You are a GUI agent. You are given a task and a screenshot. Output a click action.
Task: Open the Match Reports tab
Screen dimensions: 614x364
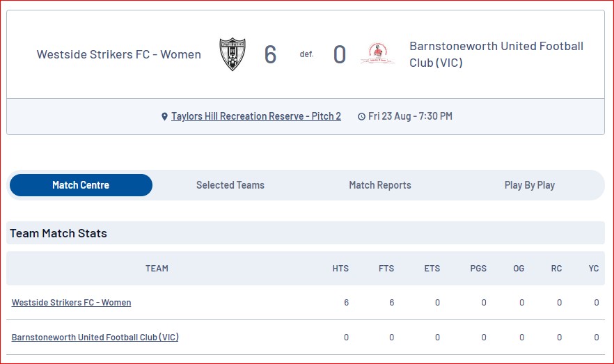380,185
